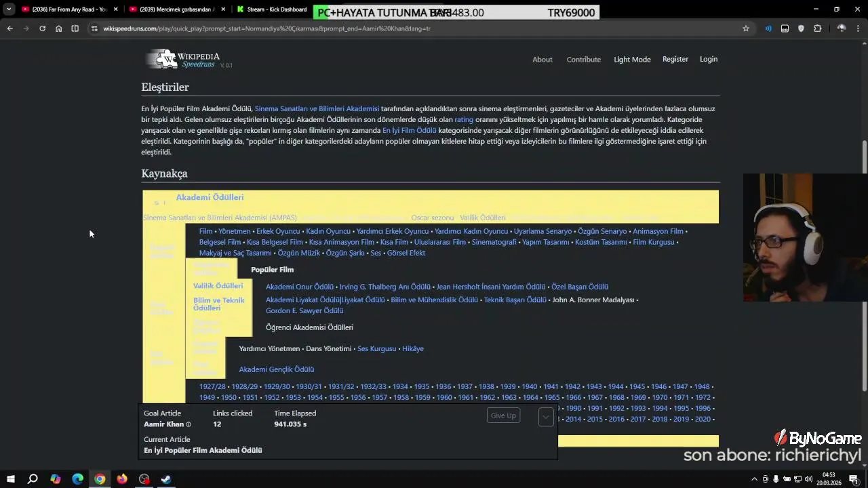Viewport: 868px width, 488px height.
Task: Switch to Chrome in the taskbar
Action: pos(100,479)
